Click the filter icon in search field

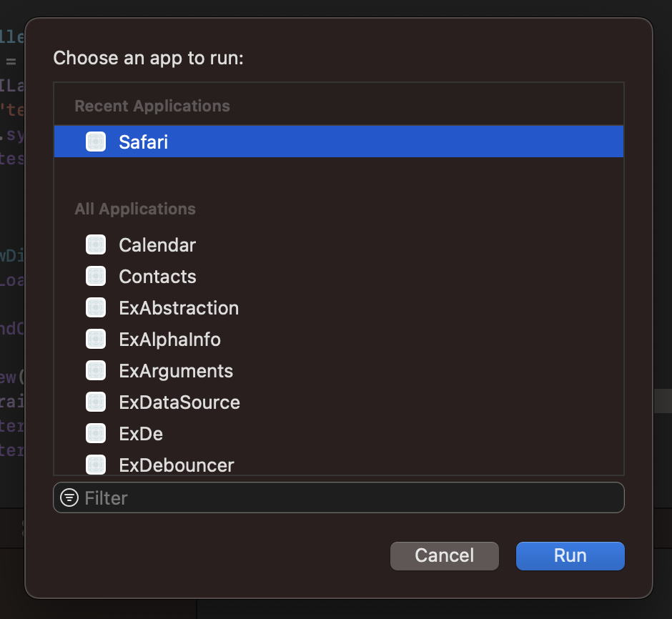(x=69, y=497)
